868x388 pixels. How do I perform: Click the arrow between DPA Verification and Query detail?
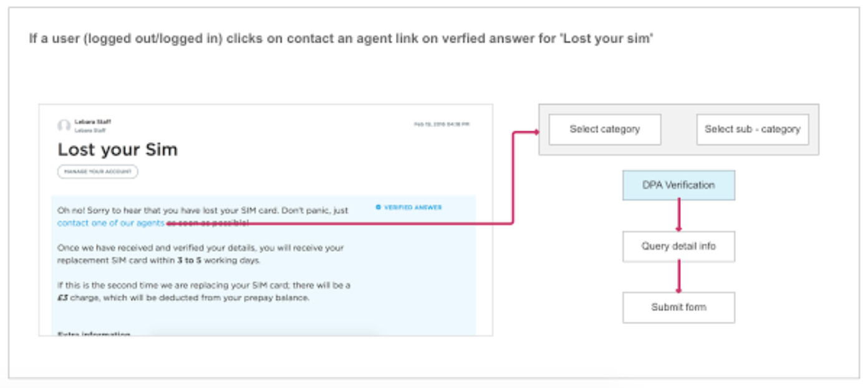tap(678, 217)
